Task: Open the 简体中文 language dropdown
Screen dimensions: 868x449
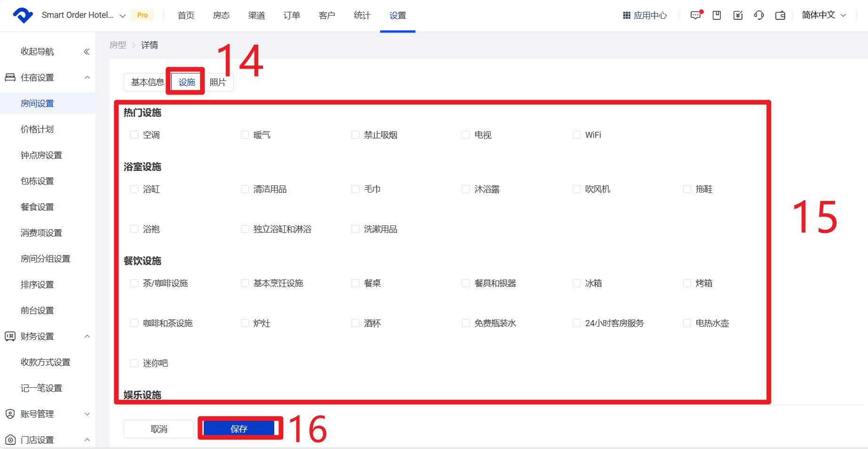Action: click(x=824, y=16)
